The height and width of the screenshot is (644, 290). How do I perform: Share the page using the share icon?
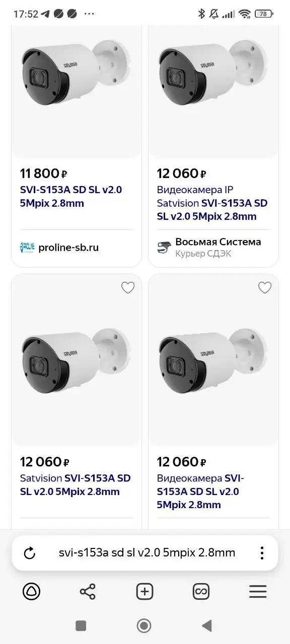[88, 592]
